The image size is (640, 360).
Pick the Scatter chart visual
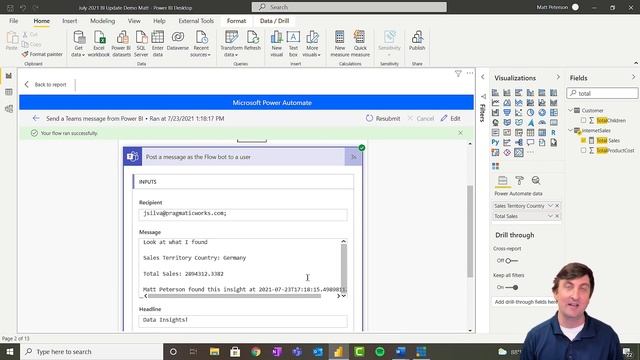pos(519,112)
